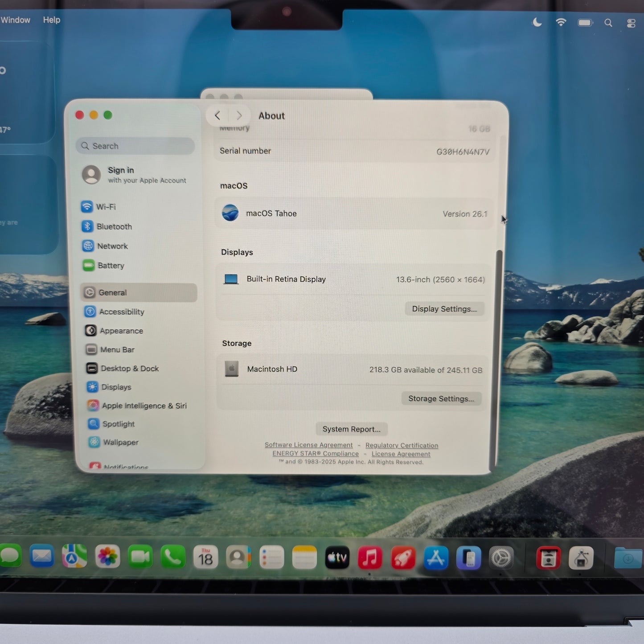Open Apple Intelligence & Siri settings
Image resolution: width=644 pixels, height=644 pixels.
pyautogui.click(x=144, y=406)
